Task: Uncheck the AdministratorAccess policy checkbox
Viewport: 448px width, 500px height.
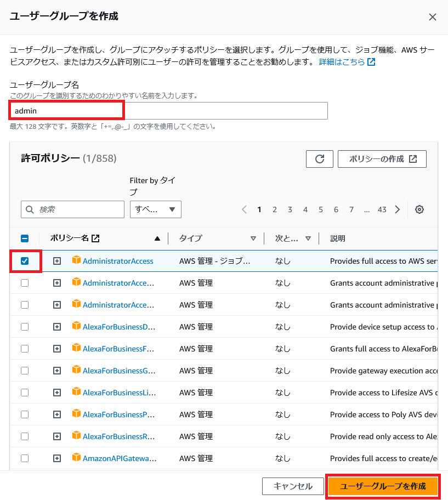Action: (25, 261)
